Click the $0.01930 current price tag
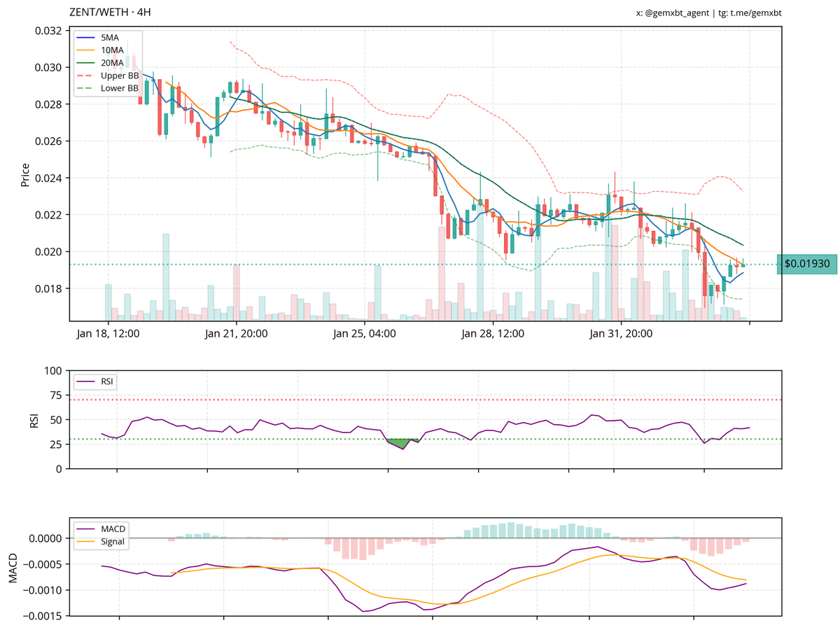This screenshot has height=630, width=840. pos(807,264)
